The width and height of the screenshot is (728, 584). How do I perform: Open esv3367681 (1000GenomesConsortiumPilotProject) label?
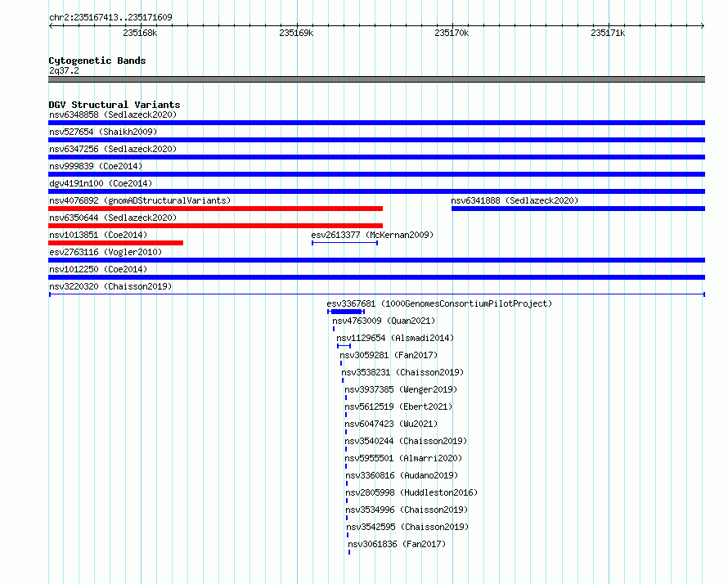tap(439, 303)
